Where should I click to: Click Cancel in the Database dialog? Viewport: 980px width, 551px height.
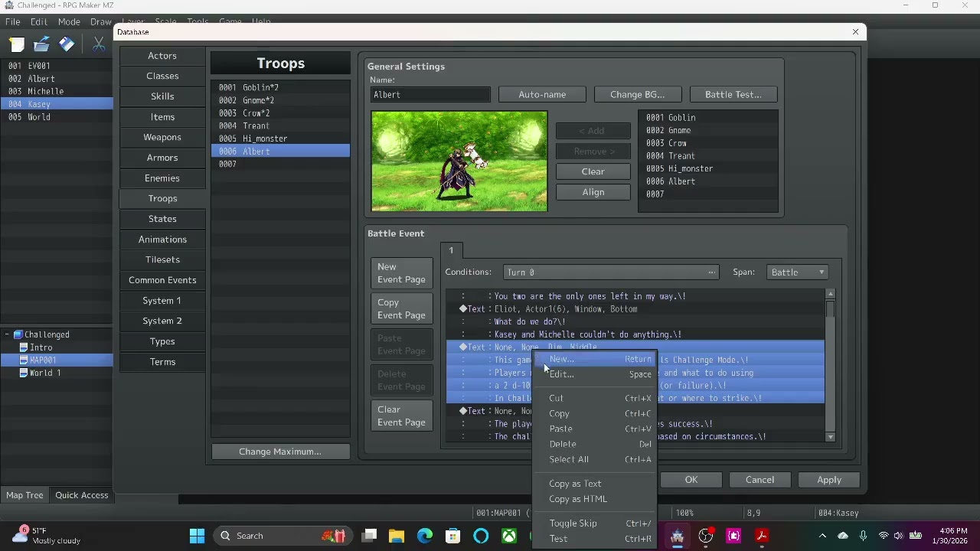click(760, 480)
